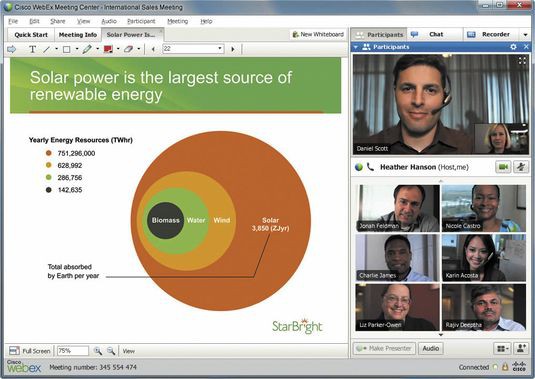535x379 pixels.
Task: Toggle the Participants panel button
Action: pyautogui.click(x=379, y=34)
